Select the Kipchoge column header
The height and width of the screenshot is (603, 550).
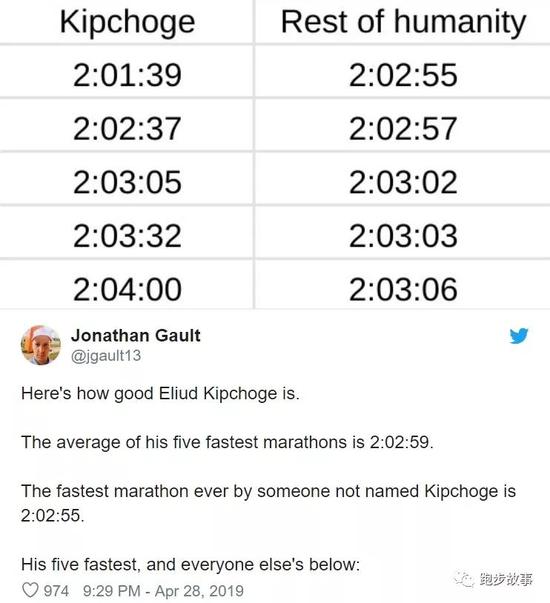[x=127, y=22]
